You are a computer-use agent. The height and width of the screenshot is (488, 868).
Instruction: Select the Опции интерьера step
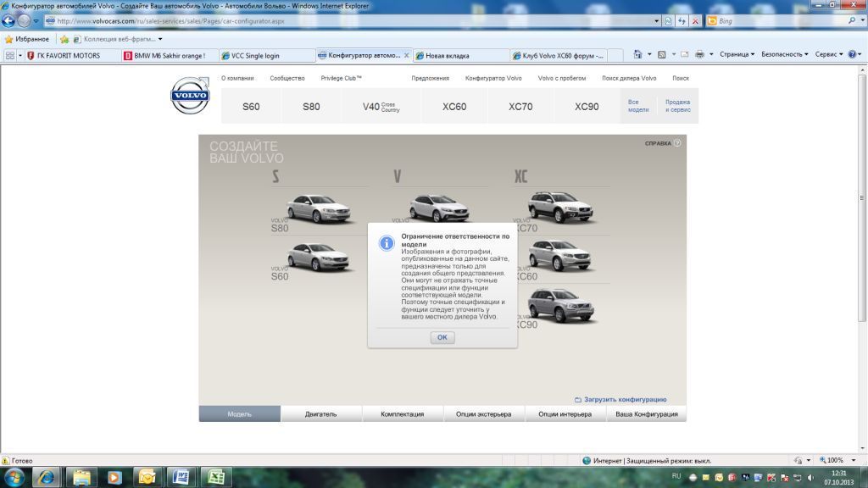tap(565, 413)
